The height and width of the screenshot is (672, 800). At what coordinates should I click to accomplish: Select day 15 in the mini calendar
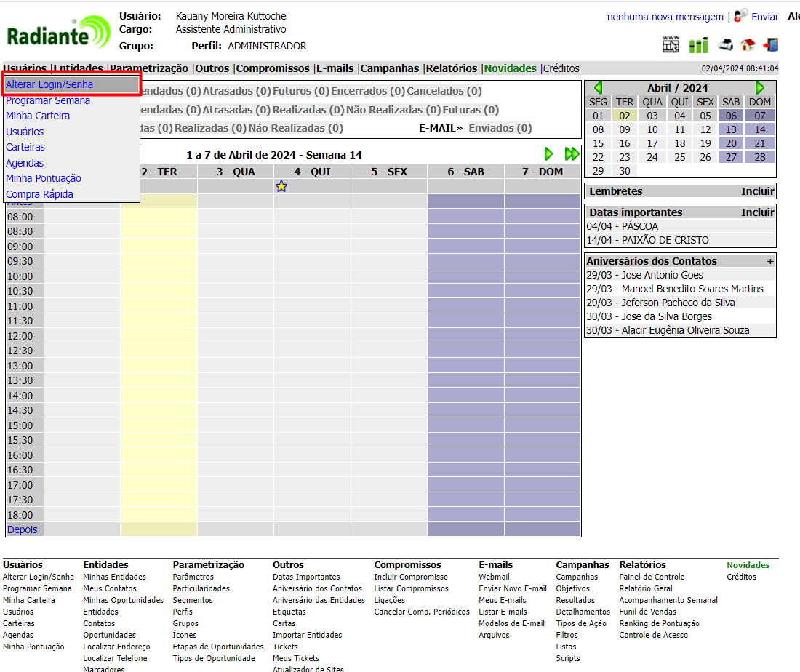pos(598,143)
